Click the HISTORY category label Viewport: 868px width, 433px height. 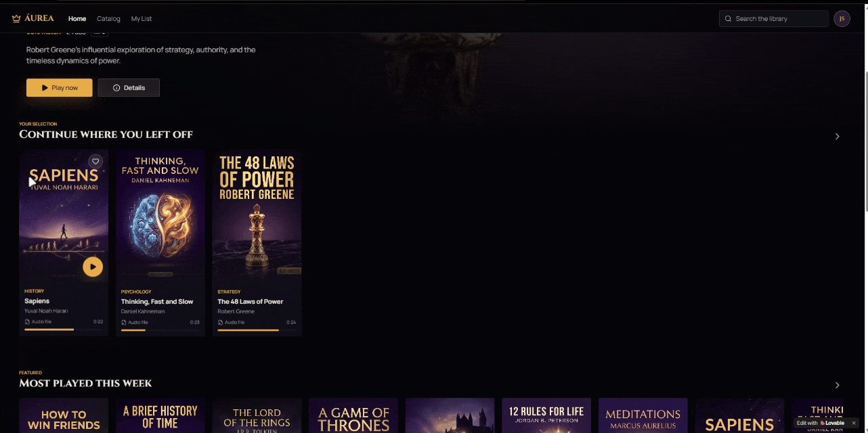34,291
